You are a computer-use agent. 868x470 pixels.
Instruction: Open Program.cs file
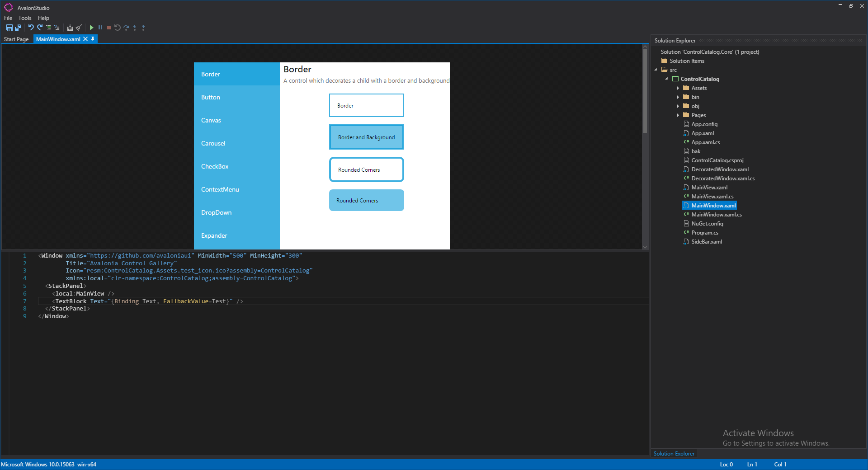tap(701, 233)
